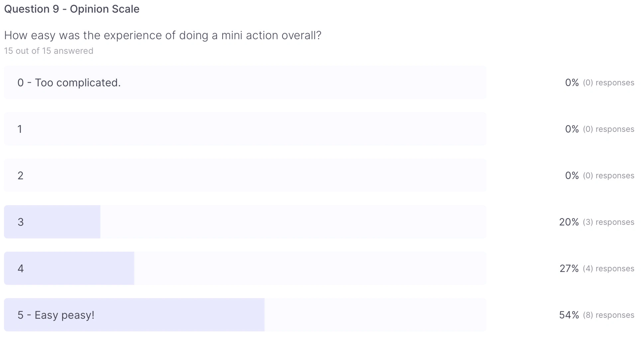Screen dimensions: 644x338
Task: Click the unfilled part of option 3's bar
Action: pyautogui.click(x=292, y=222)
